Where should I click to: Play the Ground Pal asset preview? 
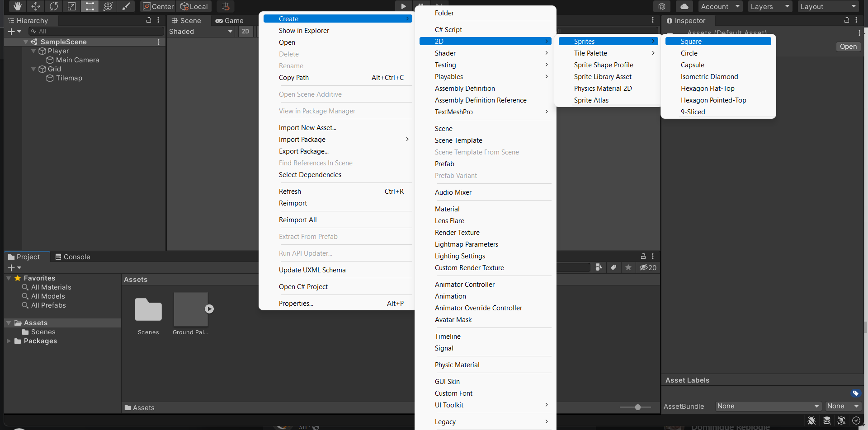tap(209, 309)
